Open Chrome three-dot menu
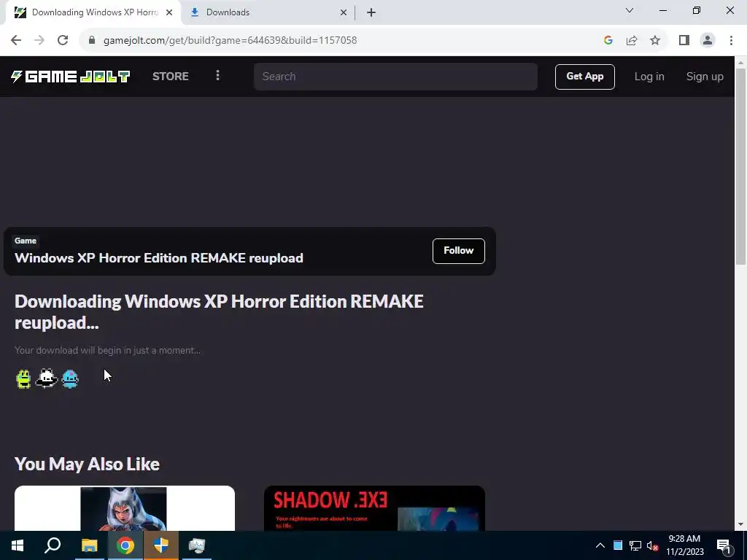The height and width of the screenshot is (560, 747). coord(731,41)
